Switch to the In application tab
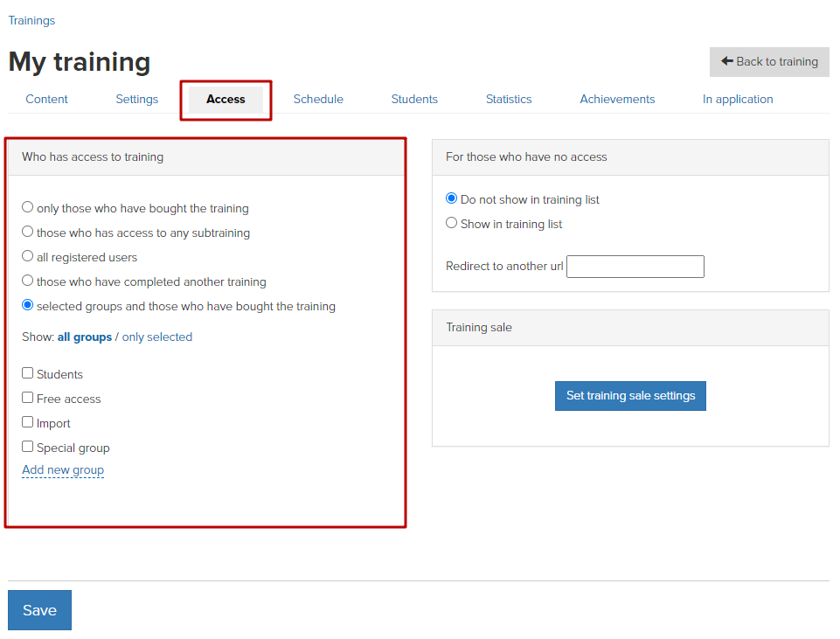 click(738, 99)
